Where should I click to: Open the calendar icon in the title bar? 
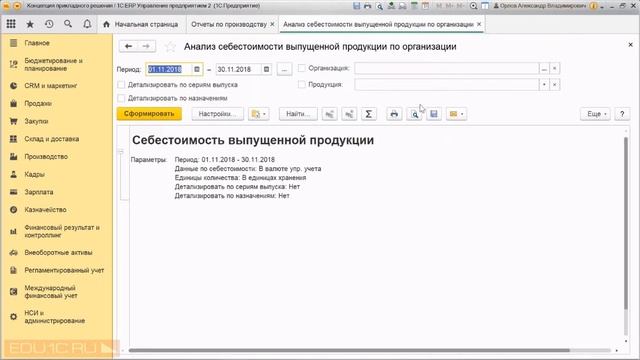click(425, 6)
